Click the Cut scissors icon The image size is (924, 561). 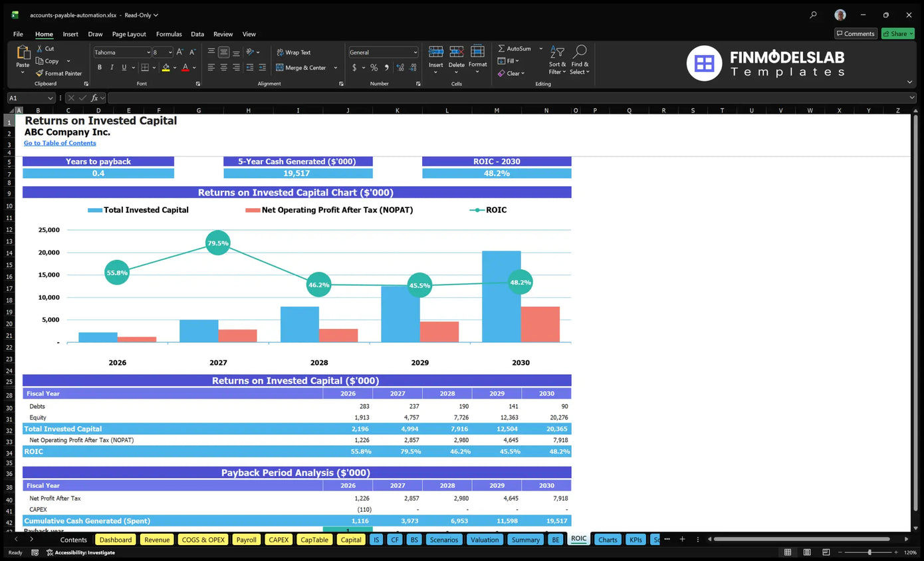[40, 49]
